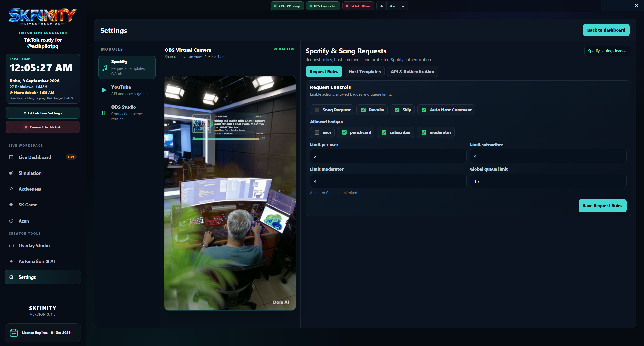Image resolution: width=644 pixels, height=346 pixels.
Task: Click the Overlay Studio rectangle icon
Action: point(11,246)
